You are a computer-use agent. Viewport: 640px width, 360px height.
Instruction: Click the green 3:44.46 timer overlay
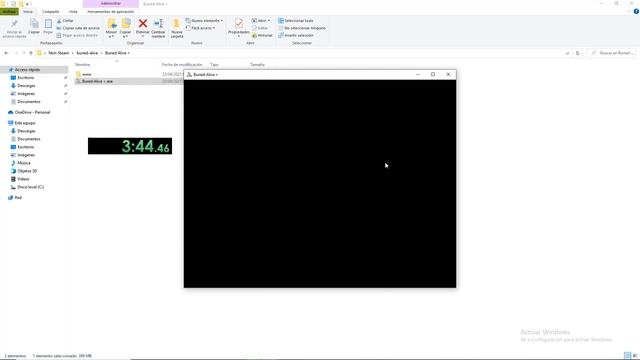130,146
